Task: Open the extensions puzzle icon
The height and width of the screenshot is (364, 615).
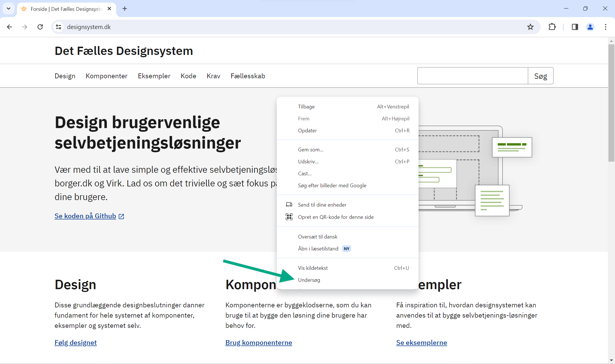Action: tap(552, 27)
